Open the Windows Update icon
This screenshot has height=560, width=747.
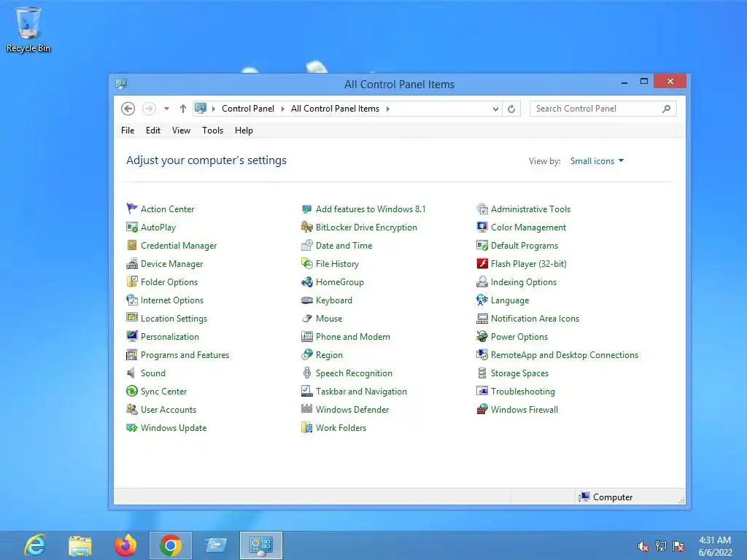(131, 427)
